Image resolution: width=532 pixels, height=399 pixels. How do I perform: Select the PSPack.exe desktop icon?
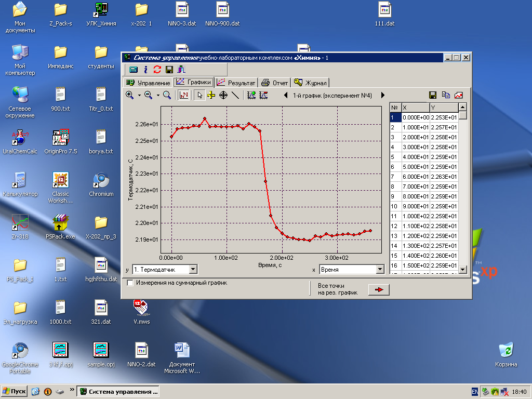coord(60,227)
